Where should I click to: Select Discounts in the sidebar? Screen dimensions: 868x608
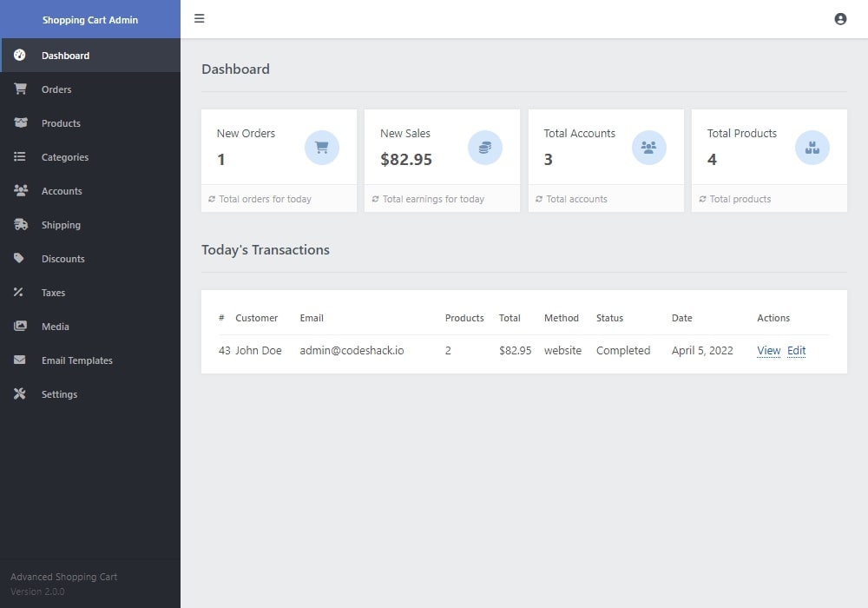(x=90, y=259)
